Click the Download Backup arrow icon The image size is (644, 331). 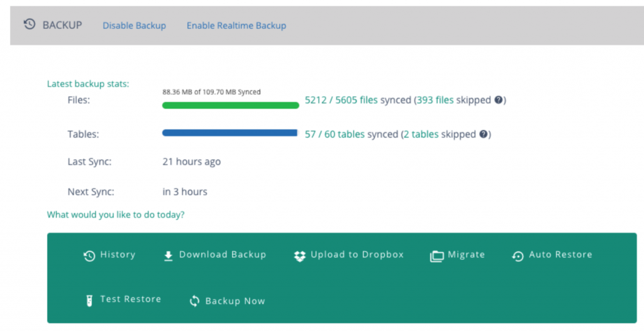(x=169, y=256)
